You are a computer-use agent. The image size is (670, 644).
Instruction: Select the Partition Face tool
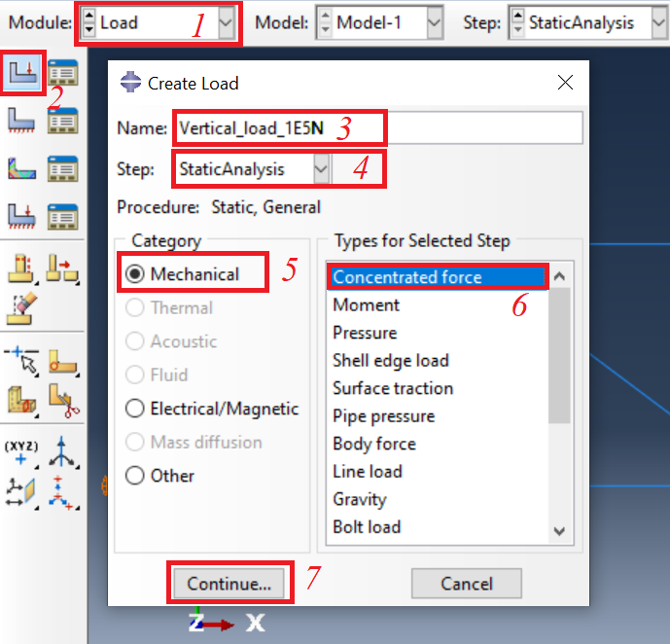(63, 363)
